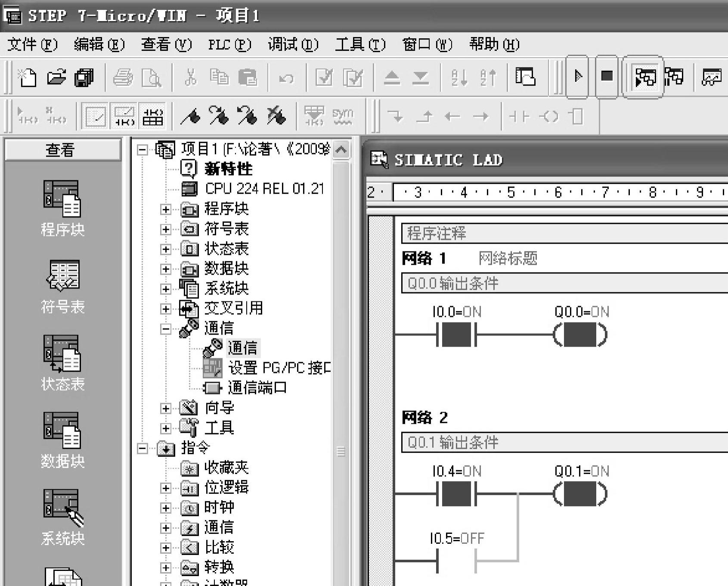The height and width of the screenshot is (586, 728).
Task: Collapse the 通信 parent tree node
Action: tap(166, 329)
